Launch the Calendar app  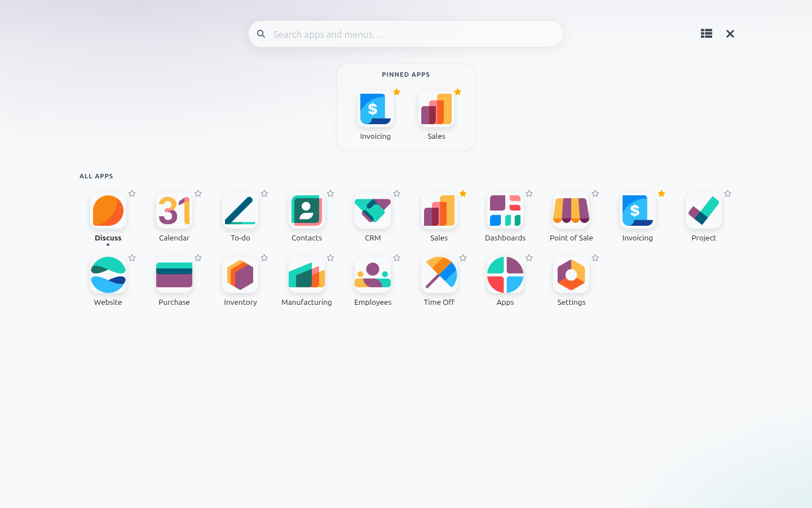point(174,211)
